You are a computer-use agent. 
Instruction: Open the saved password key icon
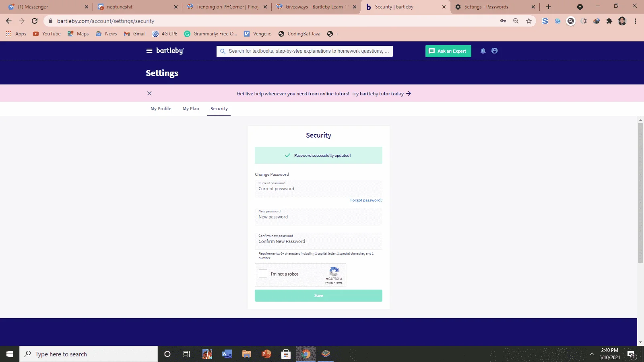click(503, 21)
